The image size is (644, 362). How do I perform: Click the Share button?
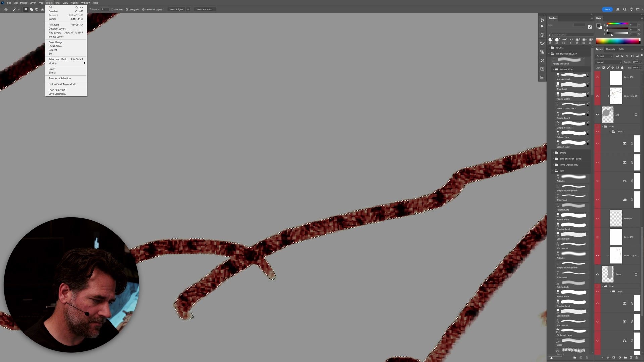coord(607,9)
